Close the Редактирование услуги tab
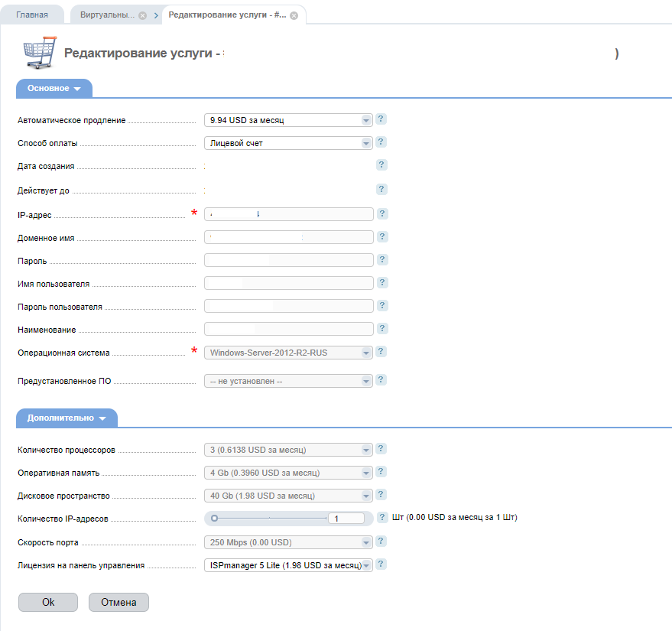The image size is (672, 631). pyautogui.click(x=294, y=15)
